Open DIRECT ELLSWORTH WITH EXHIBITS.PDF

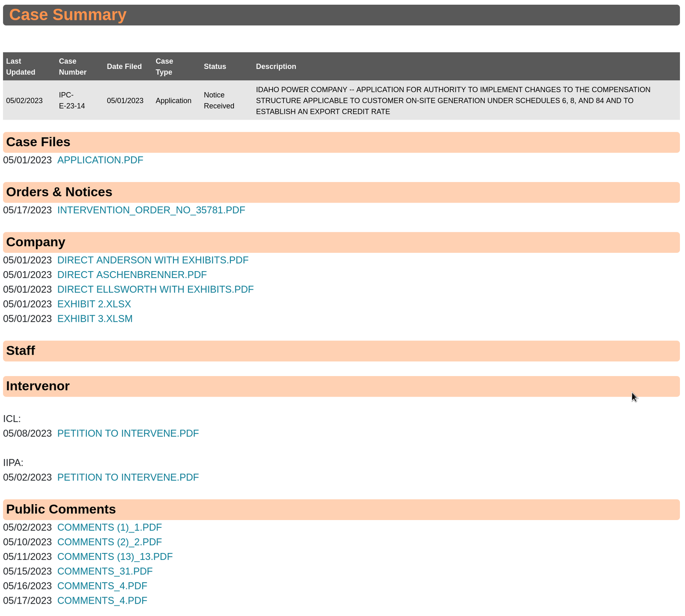[x=155, y=290]
